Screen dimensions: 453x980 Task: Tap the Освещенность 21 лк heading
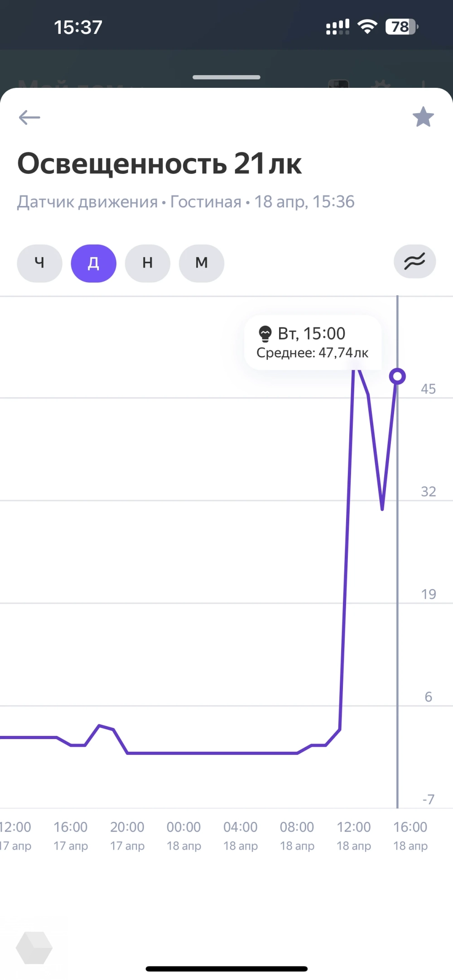click(159, 164)
